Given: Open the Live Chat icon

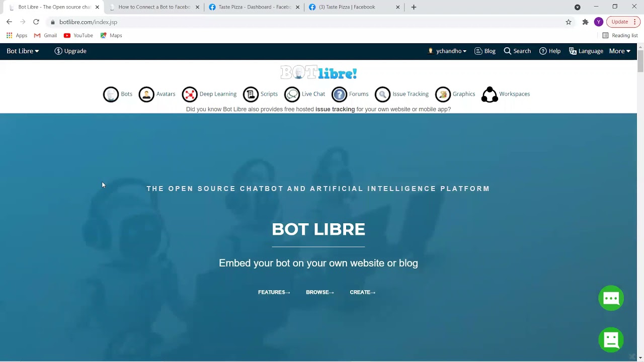Looking at the screenshot, I should coord(292,95).
